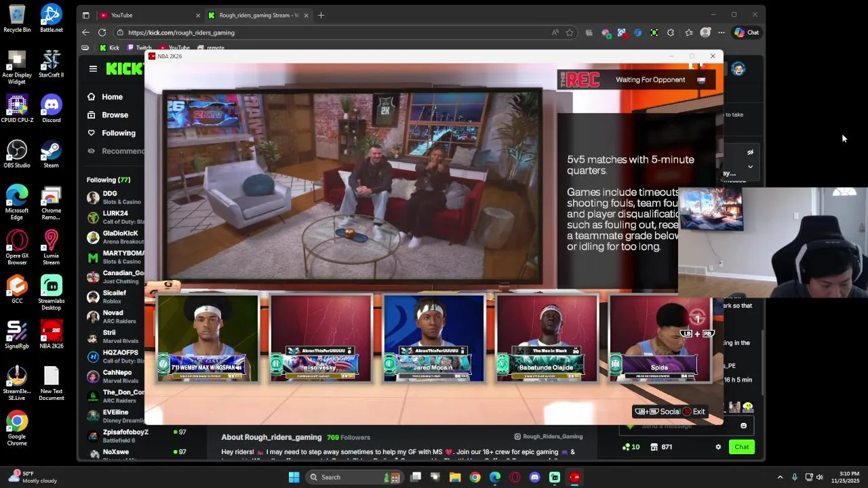
Task: Open Kick bookmark in favorites bar
Action: tap(109, 48)
